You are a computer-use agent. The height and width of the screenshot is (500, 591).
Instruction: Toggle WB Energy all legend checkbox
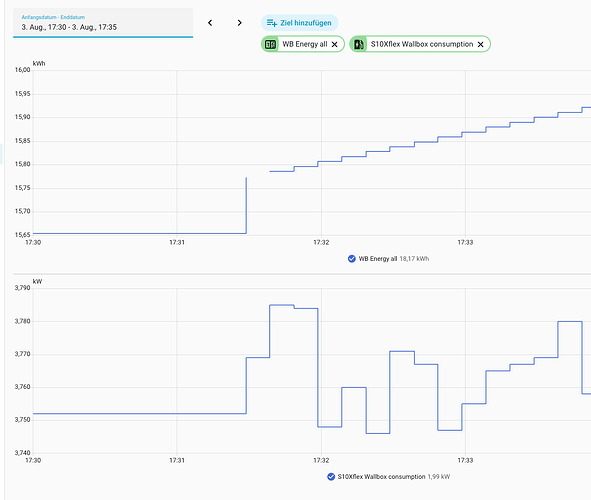coord(352,259)
